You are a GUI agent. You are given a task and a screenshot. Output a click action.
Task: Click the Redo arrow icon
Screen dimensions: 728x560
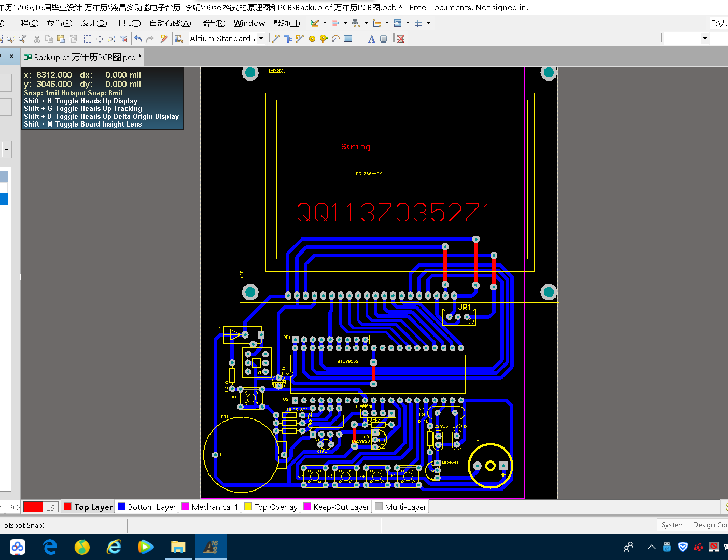coord(150,39)
